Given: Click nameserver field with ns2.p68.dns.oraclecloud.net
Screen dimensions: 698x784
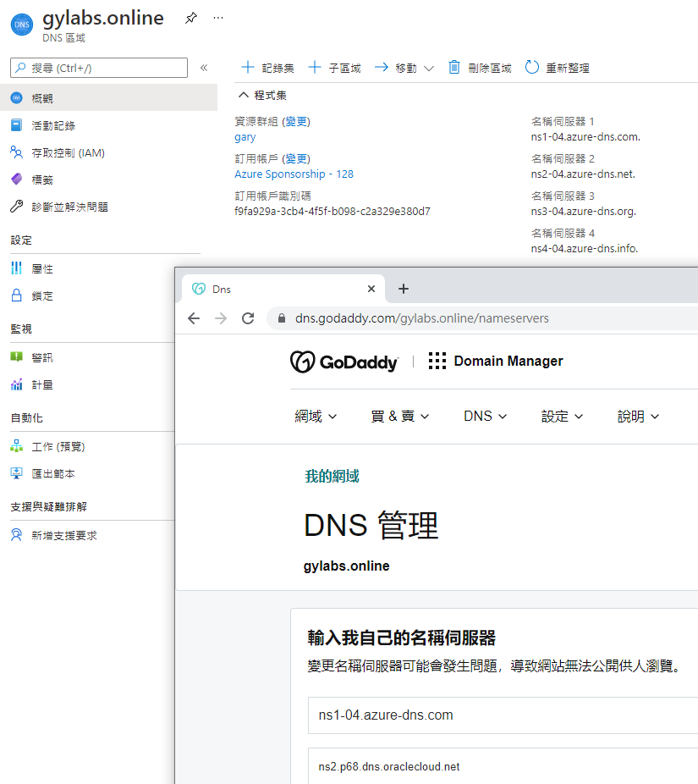Looking at the screenshot, I should (x=503, y=766).
